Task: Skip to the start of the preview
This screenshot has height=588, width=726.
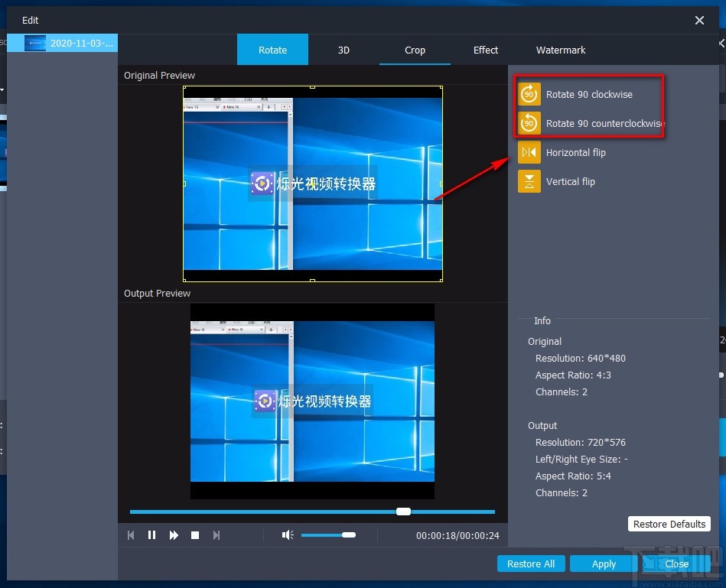Action: pos(131,534)
